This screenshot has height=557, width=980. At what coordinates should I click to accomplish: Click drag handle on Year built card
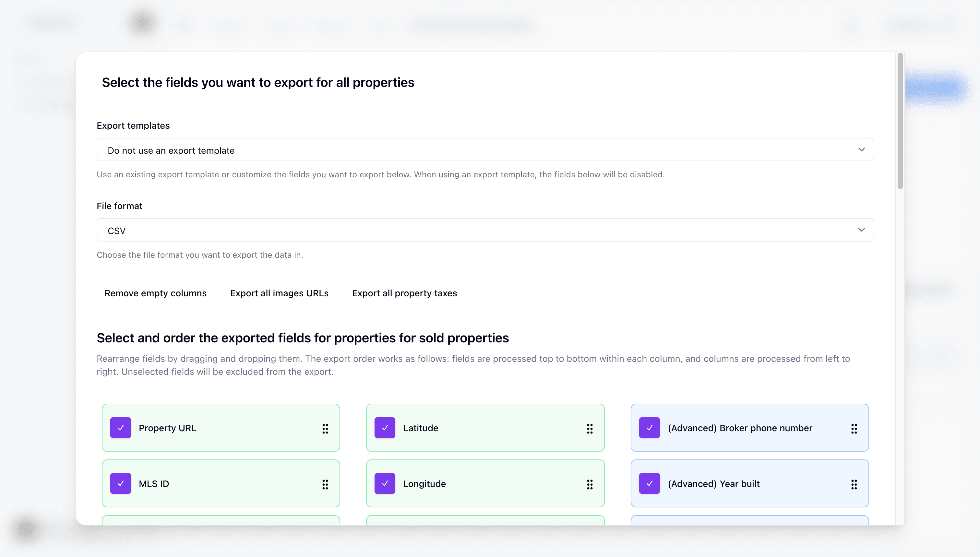[x=854, y=484]
